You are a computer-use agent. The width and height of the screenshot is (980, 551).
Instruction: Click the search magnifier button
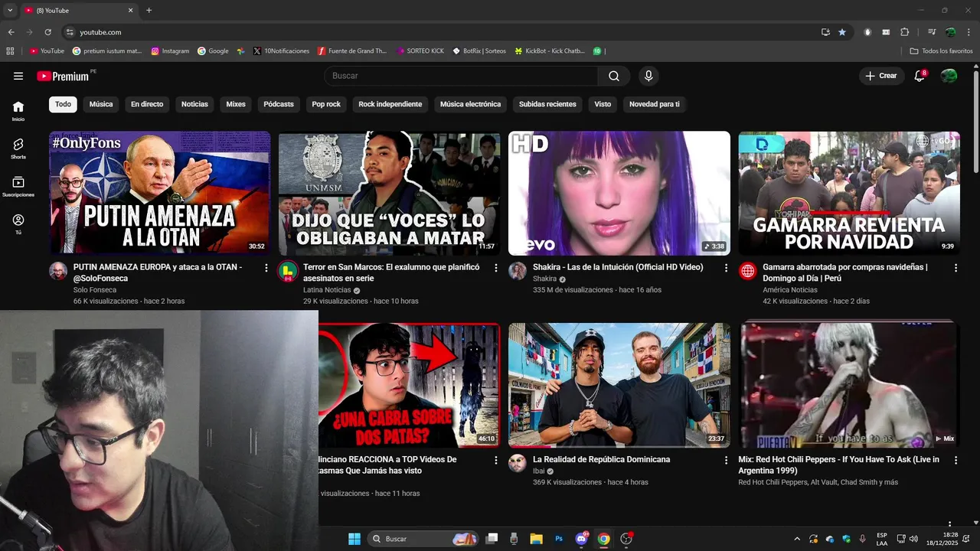tap(614, 76)
